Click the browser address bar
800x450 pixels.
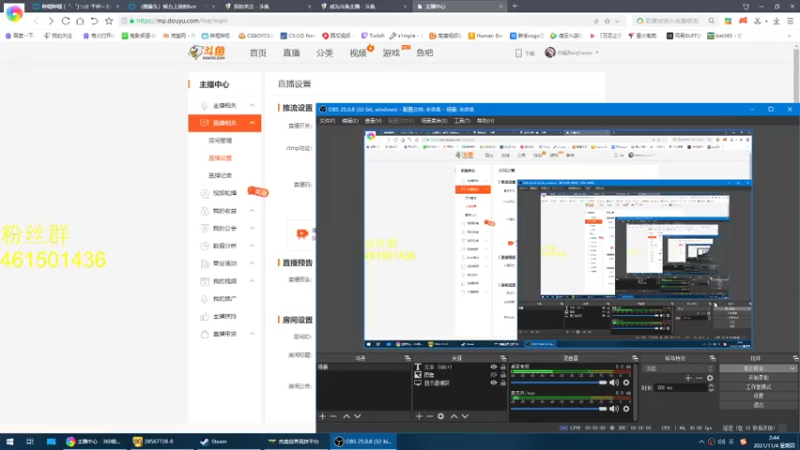pos(357,21)
